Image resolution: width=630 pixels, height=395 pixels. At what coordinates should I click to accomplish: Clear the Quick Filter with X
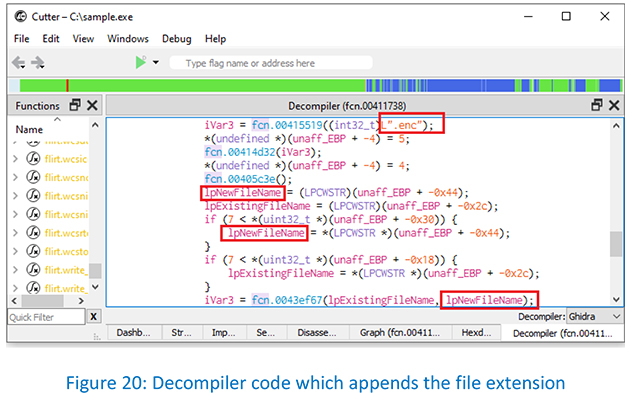(93, 317)
